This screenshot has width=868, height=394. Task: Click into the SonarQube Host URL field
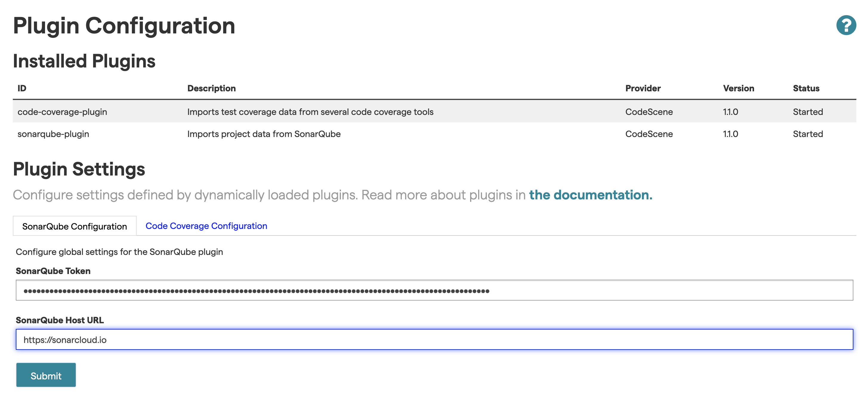pos(434,339)
